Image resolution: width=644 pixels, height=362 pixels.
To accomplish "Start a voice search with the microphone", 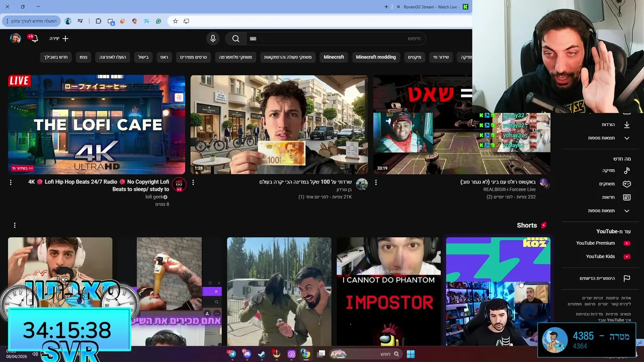I will point(213,39).
